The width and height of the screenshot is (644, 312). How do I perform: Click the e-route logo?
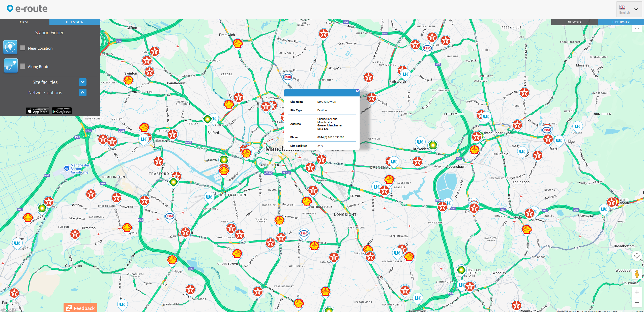point(27,9)
